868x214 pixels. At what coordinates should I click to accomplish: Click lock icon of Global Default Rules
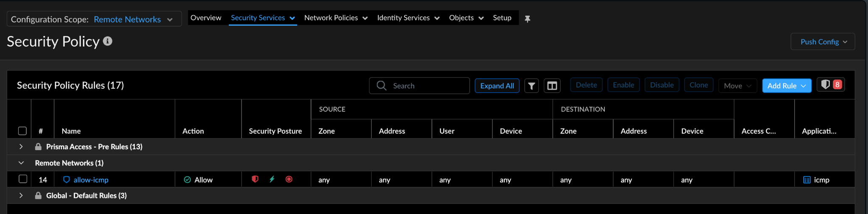[38, 195]
